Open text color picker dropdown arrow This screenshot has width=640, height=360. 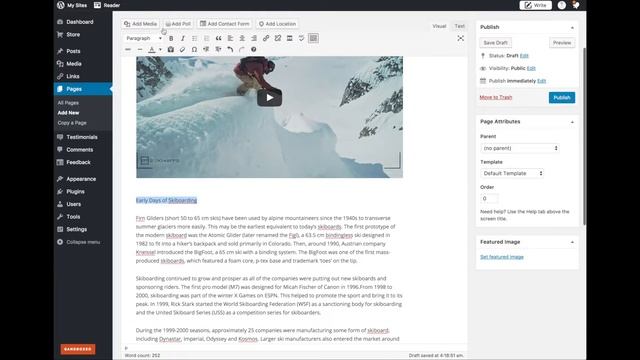[x=160, y=49]
